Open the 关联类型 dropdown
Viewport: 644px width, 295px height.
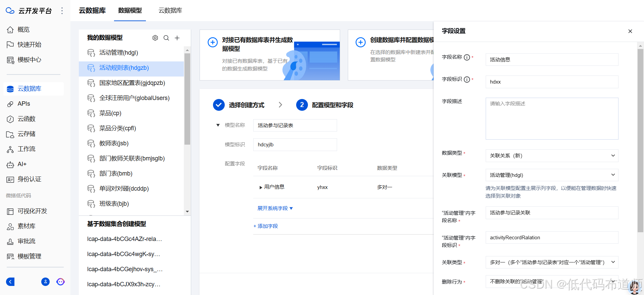(x=552, y=262)
